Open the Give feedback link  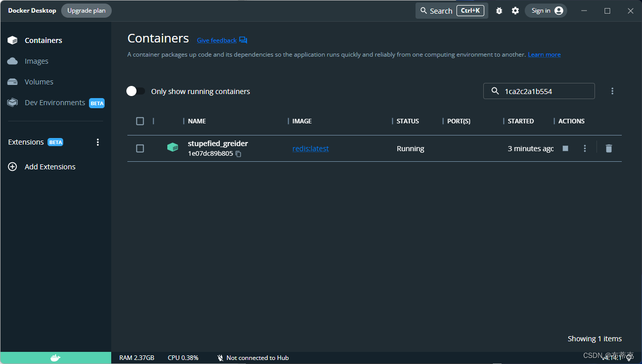click(216, 40)
